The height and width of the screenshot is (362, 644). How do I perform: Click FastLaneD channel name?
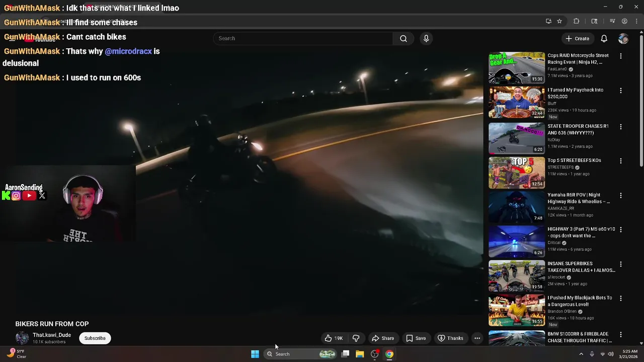tap(557, 69)
